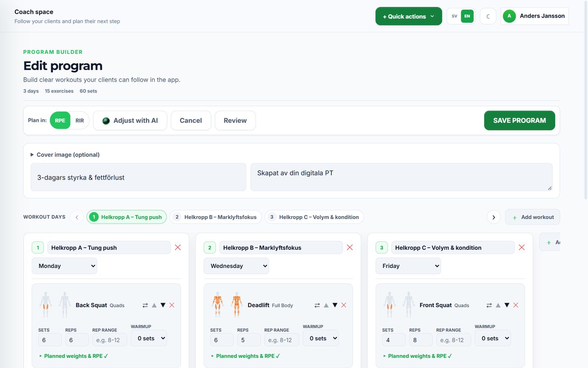The width and height of the screenshot is (588, 368).
Task: Move Back Squat down
Action: 163,305
